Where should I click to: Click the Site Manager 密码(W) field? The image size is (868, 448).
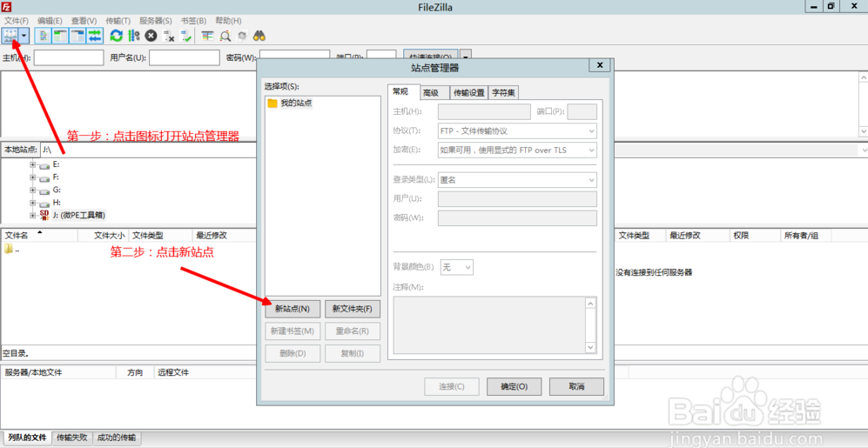(x=517, y=218)
